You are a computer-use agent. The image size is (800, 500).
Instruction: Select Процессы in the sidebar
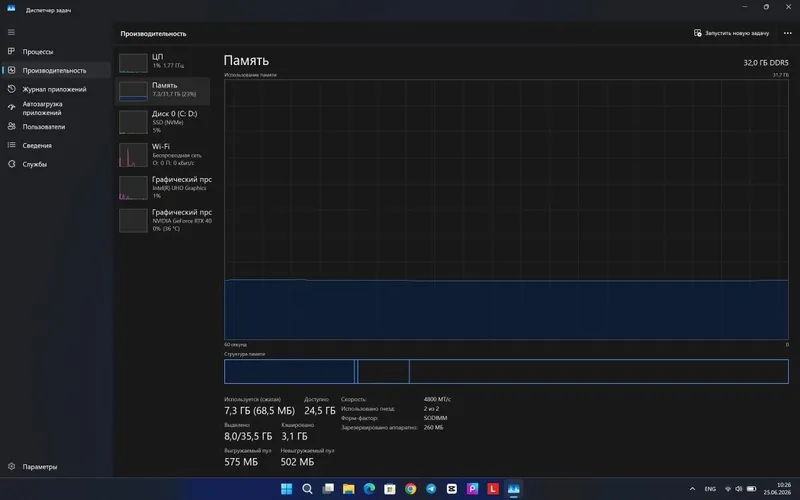tap(55, 52)
